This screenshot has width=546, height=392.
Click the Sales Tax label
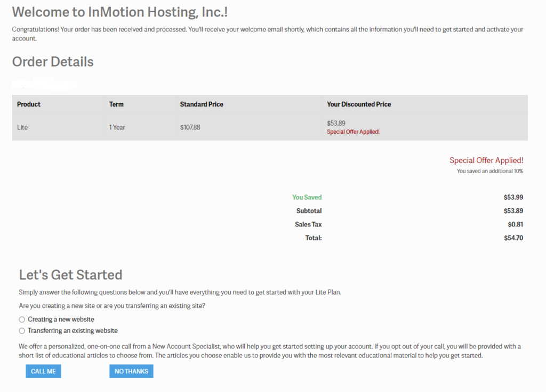[x=308, y=224]
